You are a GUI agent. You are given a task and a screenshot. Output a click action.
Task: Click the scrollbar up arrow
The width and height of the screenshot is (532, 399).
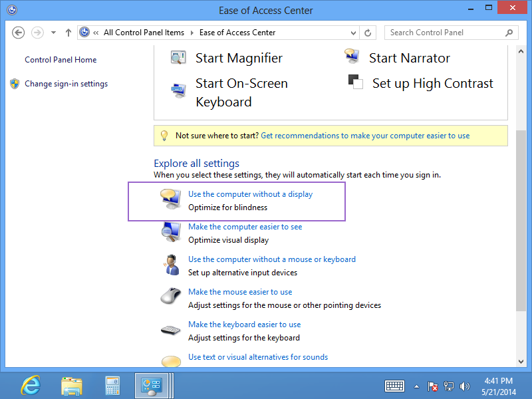click(x=521, y=52)
